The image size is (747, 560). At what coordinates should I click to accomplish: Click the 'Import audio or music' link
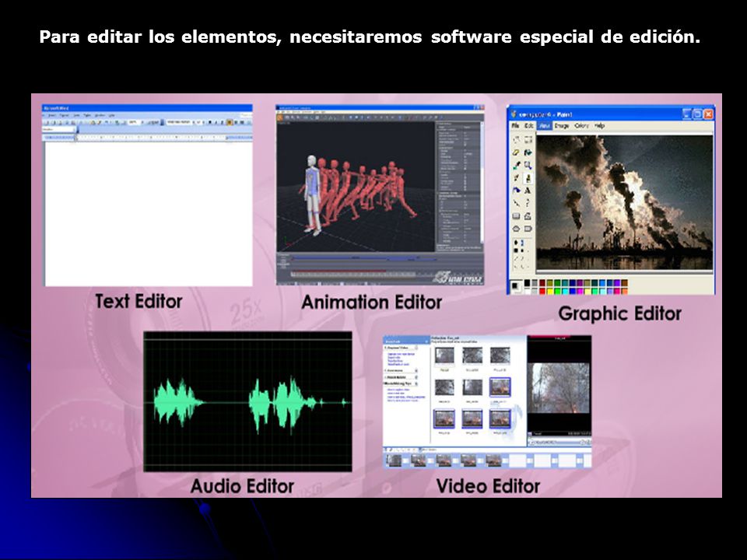(x=398, y=364)
